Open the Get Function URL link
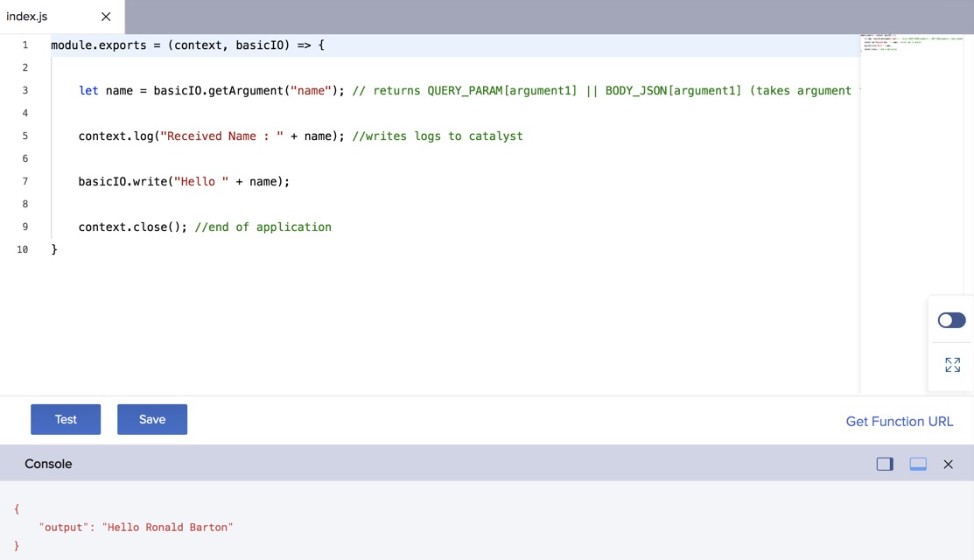The width and height of the screenshot is (974, 560). (899, 421)
